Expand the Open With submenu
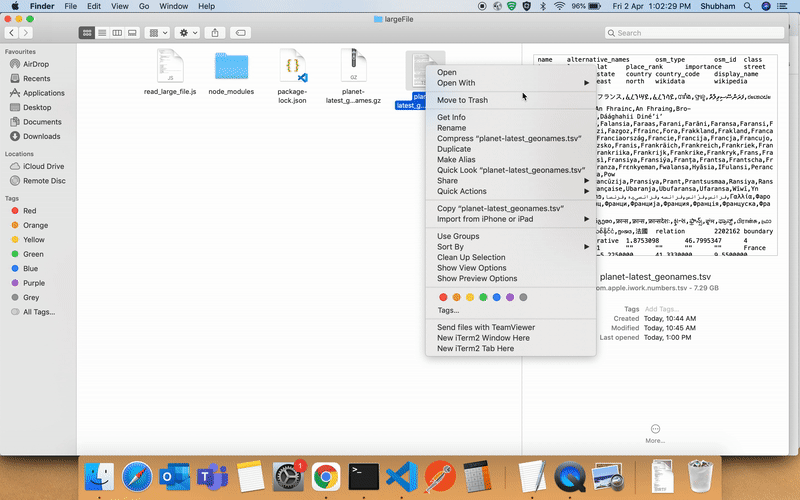Image resolution: width=800 pixels, height=500 pixels. click(511, 83)
